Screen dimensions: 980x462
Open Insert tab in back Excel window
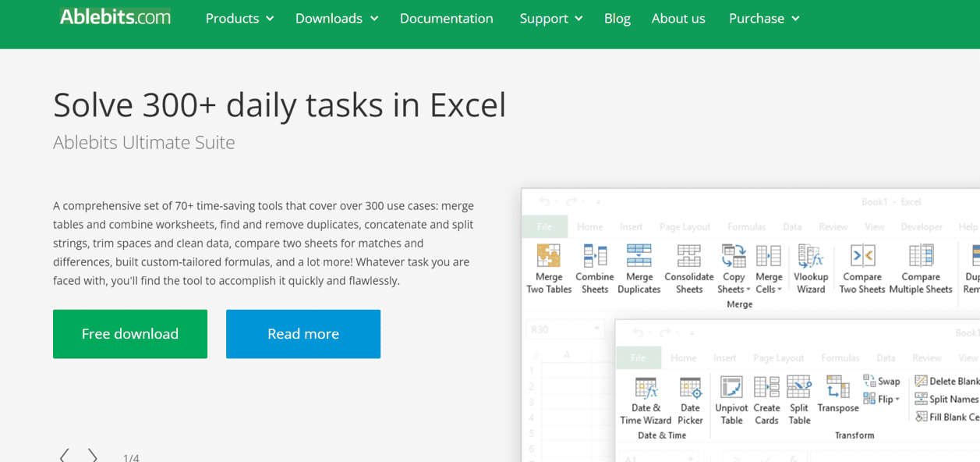(631, 226)
